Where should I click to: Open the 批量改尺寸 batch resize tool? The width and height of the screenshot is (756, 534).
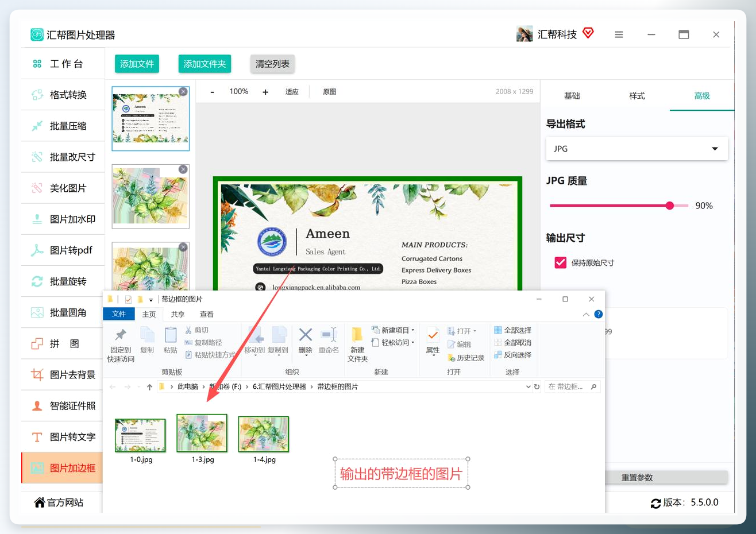(x=63, y=157)
